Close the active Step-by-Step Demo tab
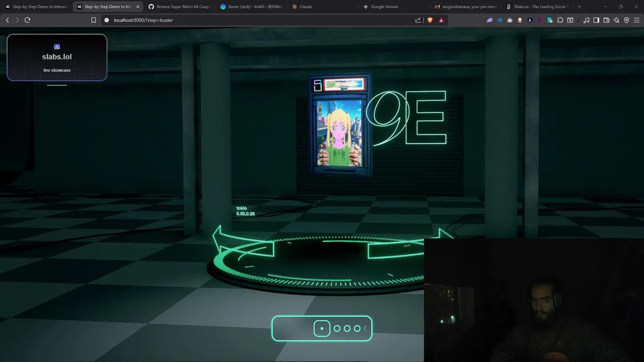Viewport: 644px width, 362px height. tap(138, 7)
